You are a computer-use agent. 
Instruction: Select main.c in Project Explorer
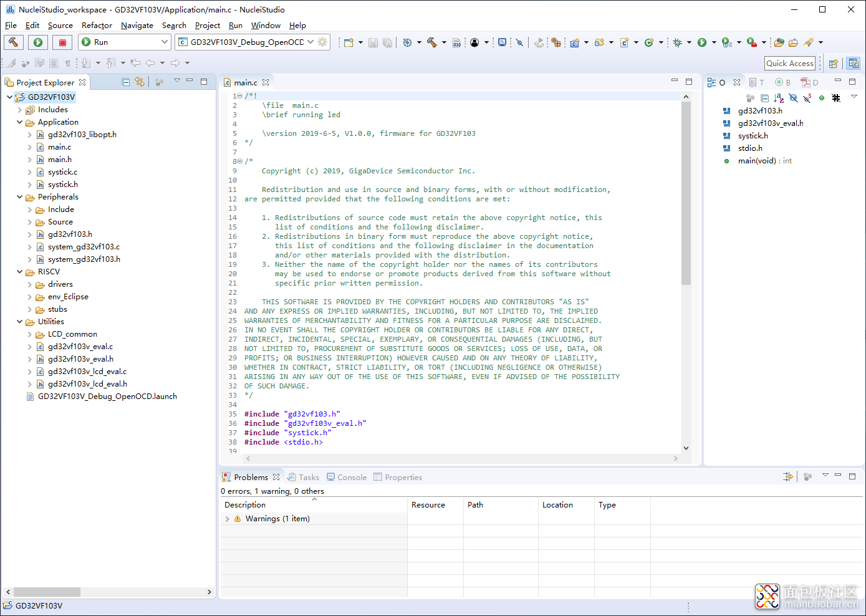[x=59, y=147]
